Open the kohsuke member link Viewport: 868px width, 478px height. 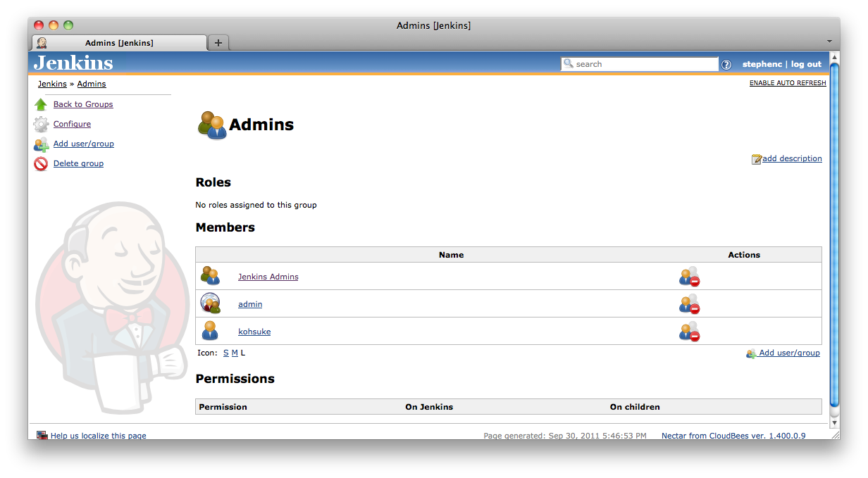click(x=254, y=332)
